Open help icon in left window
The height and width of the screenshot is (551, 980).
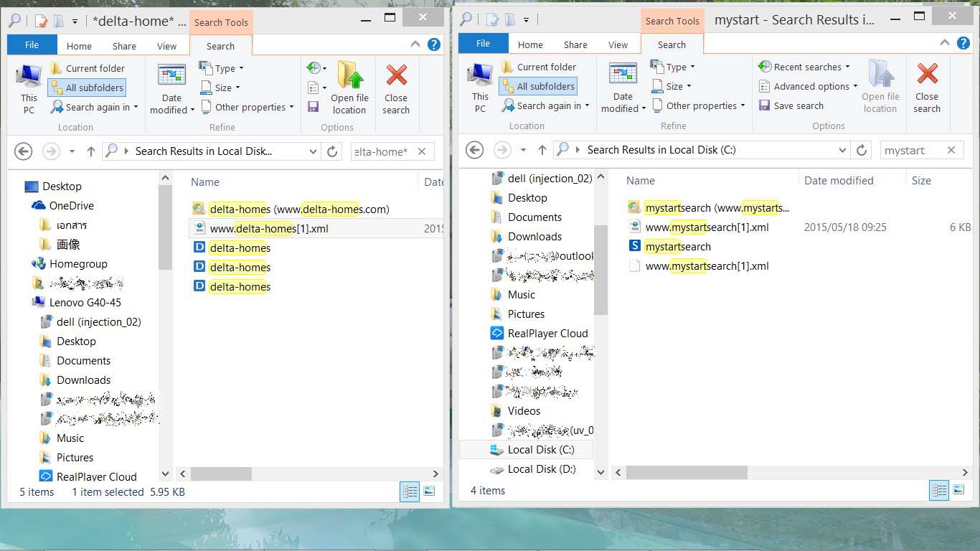433,44
